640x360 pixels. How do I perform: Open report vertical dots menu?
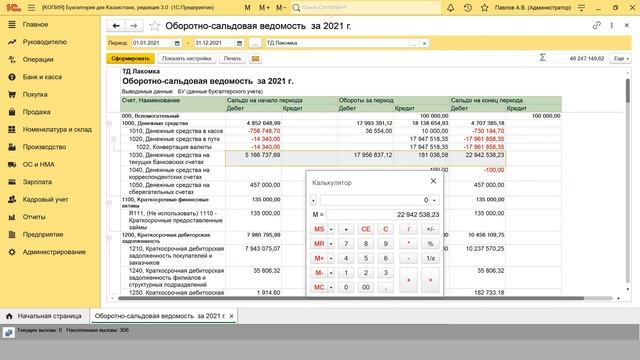click(x=611, y=25)
